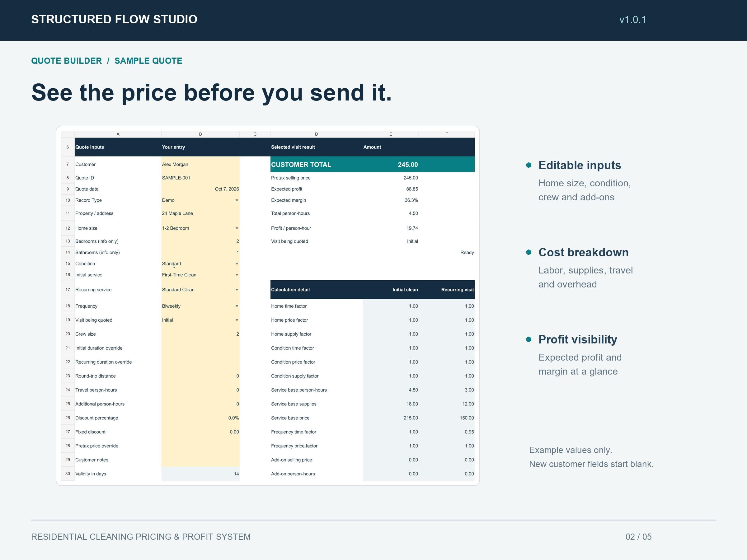Click the 'Calculation detail' header
Image resolution: width=747 pixels, height=560 pixels.
pos(290,290)
